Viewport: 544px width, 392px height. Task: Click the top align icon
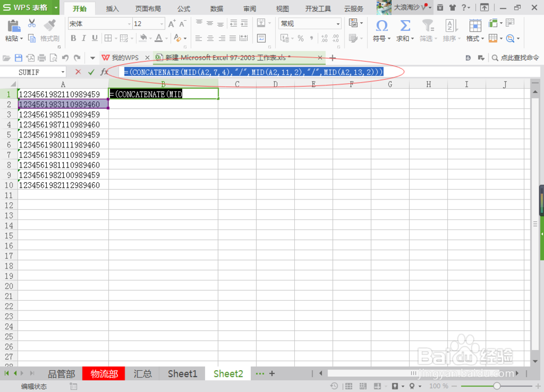(x=199, y=23)
